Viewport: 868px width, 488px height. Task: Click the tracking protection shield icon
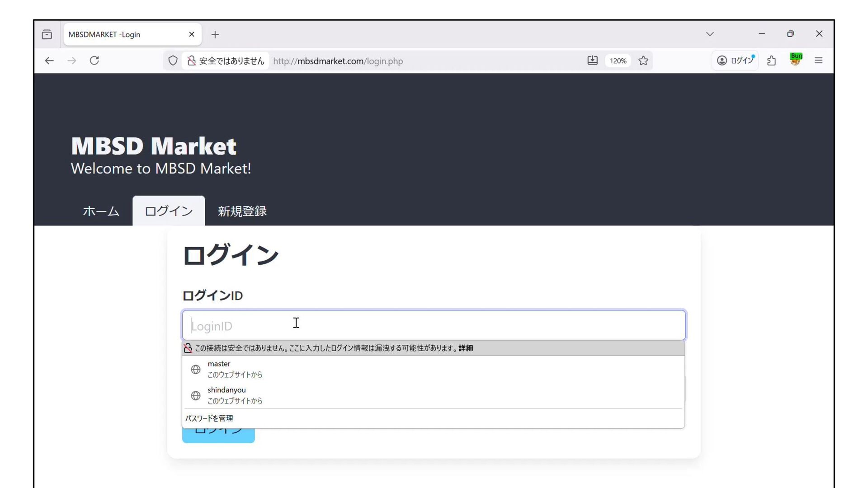pyautogui.click(x=173, y=61)
